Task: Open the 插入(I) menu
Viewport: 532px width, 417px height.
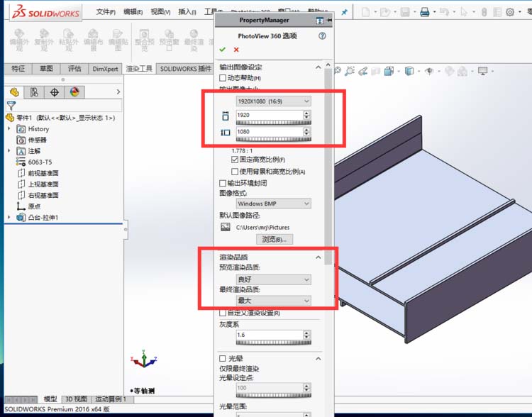Action: tap(187, 12)
